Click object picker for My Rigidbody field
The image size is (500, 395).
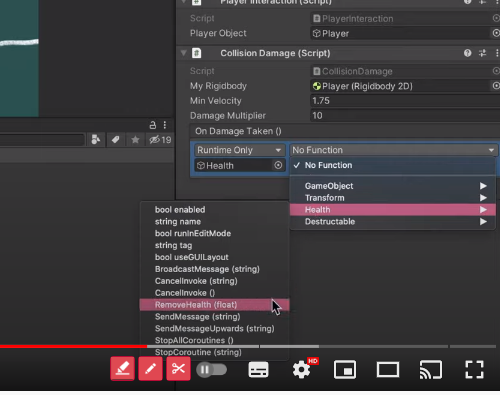point(496,86)
